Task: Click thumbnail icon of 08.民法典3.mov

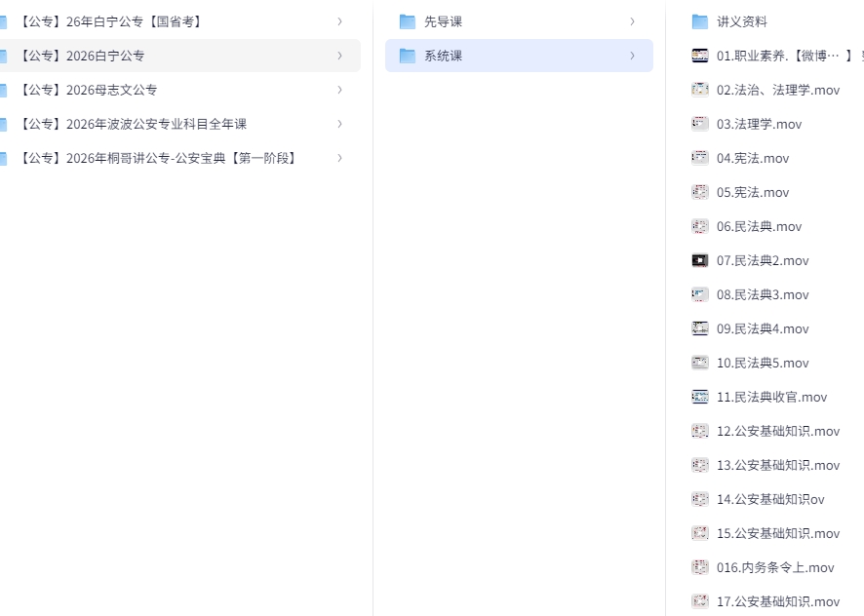Action: click(700, 294)
